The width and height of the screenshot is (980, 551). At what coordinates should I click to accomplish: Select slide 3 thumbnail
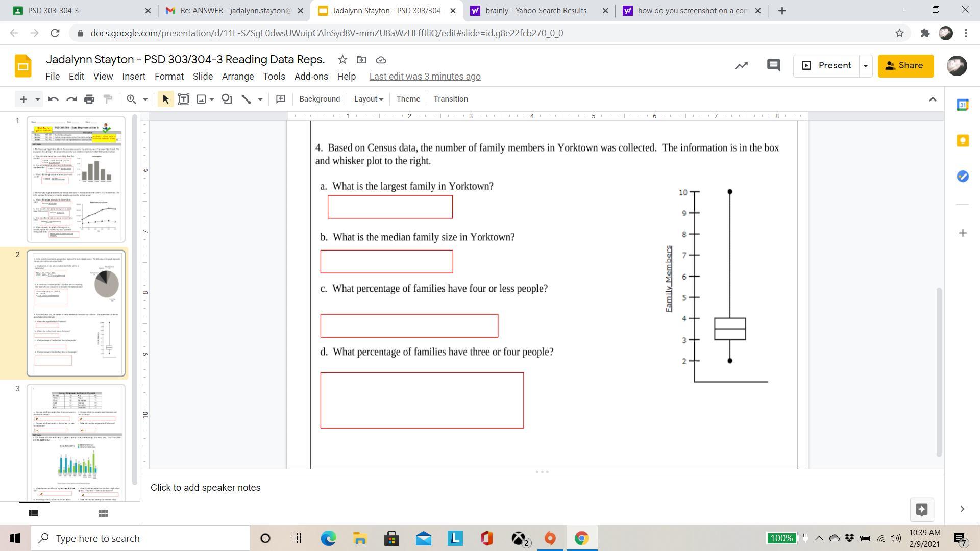[x=76, y=441]
